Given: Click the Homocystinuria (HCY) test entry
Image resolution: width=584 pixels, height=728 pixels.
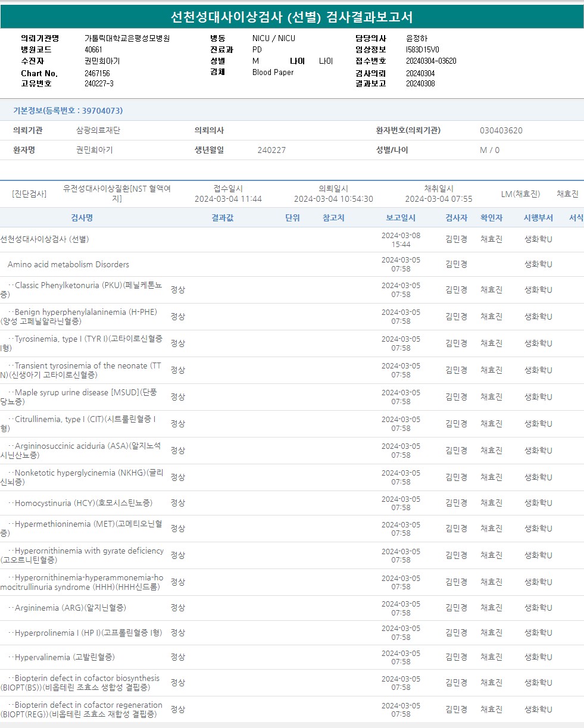Looking at the screenshot, I should pyautogui.click(x=83, y=504).
